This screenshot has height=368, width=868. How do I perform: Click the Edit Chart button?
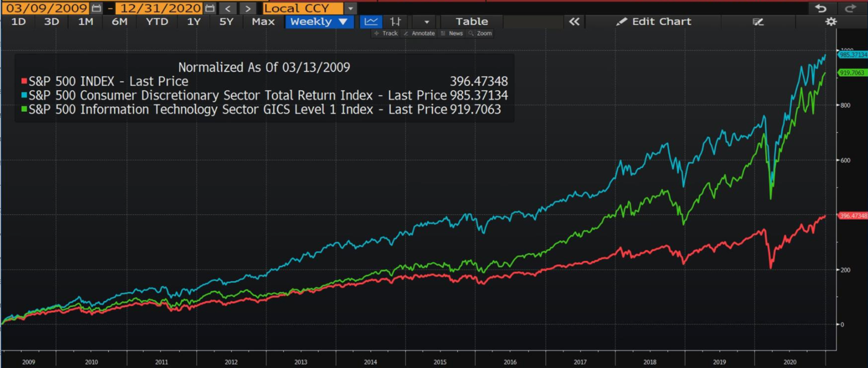(654, 22)
